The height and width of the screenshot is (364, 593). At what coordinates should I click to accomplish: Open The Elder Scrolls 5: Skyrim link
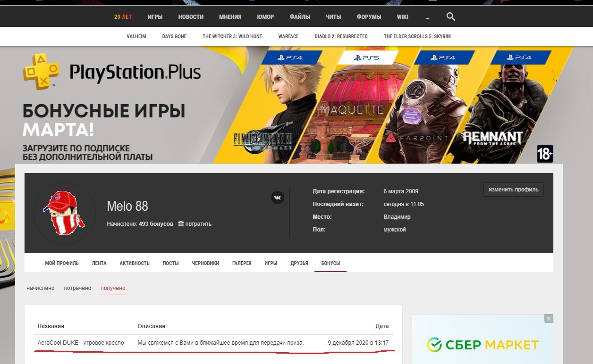click(417, 36)
